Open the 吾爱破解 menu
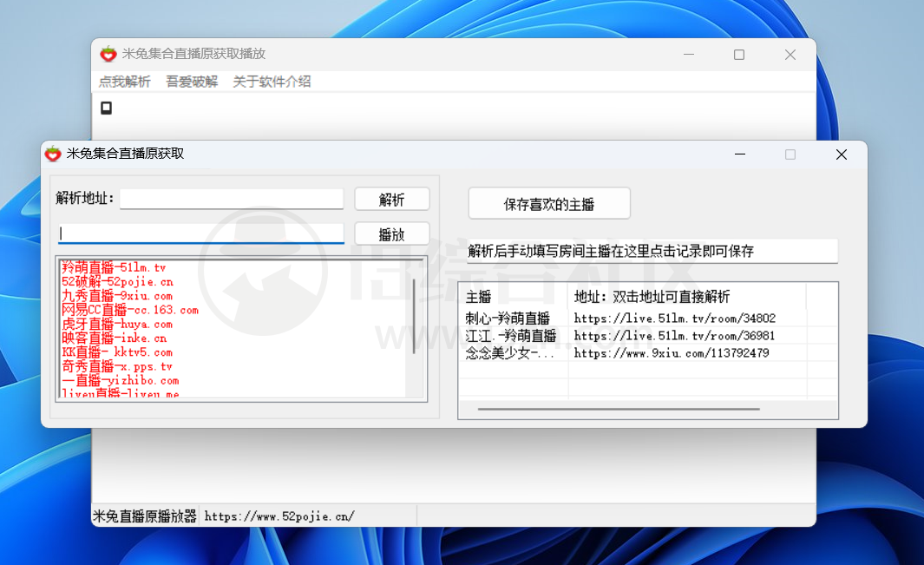The image size is (924, 565). pos(192,82)
